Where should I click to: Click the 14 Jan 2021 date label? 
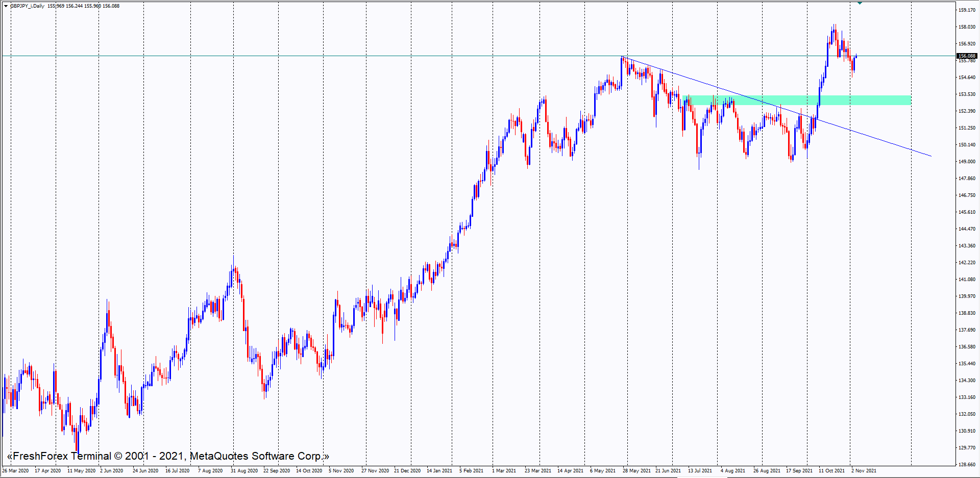click(x=439, y=471)
